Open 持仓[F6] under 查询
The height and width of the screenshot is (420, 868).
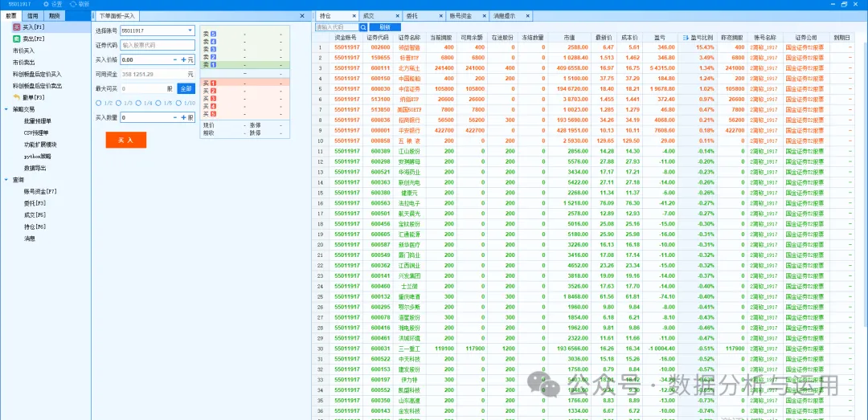click(x=35, y=227)
